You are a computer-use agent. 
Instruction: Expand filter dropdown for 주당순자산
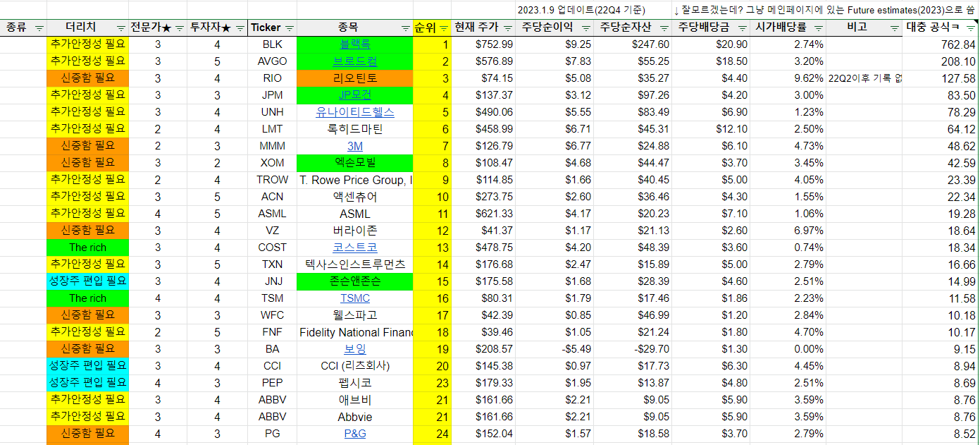point(663,28)
